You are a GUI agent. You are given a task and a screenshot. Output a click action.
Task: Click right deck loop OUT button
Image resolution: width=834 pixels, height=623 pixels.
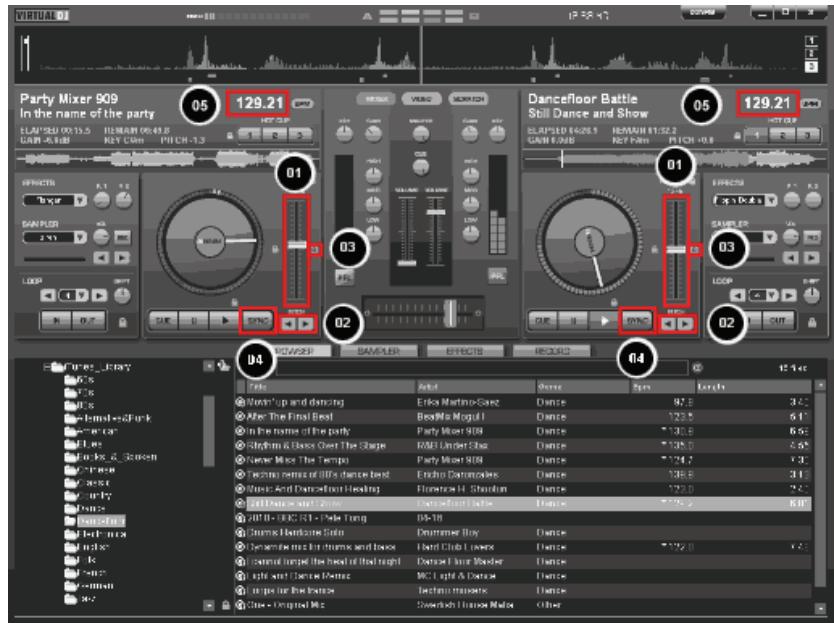coord(778,321)
